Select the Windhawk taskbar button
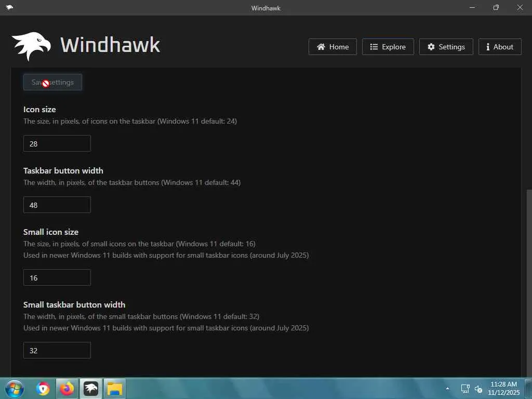 click(x=90, y=389)
